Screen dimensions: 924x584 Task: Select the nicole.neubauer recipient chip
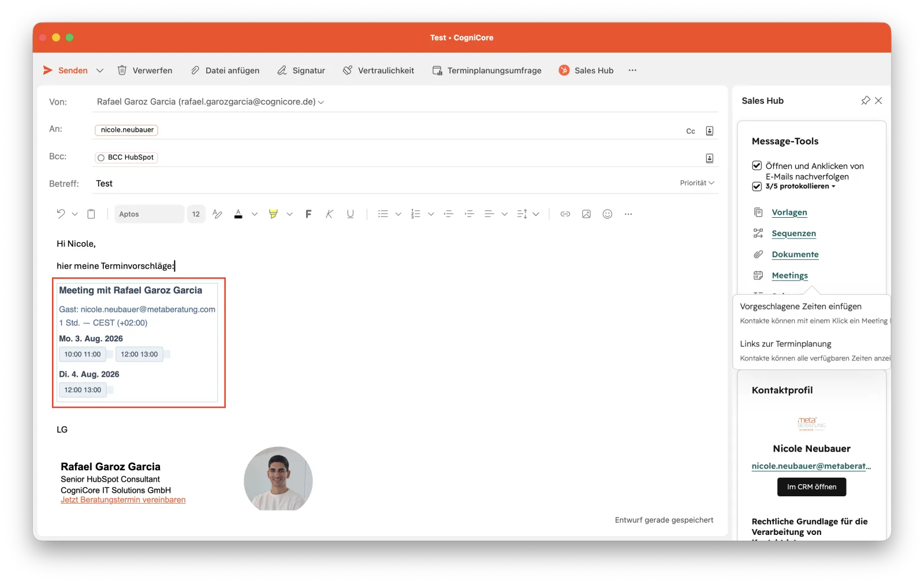[126, 130]
